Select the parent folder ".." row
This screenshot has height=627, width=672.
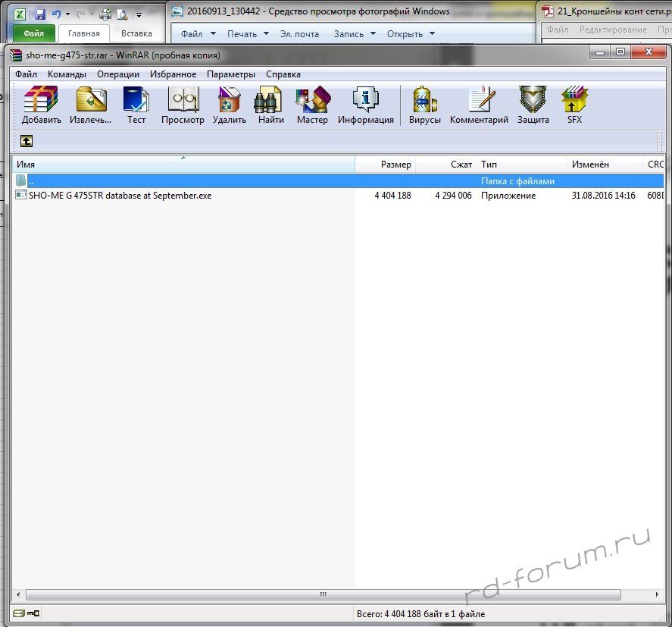(x=338, y=181)
